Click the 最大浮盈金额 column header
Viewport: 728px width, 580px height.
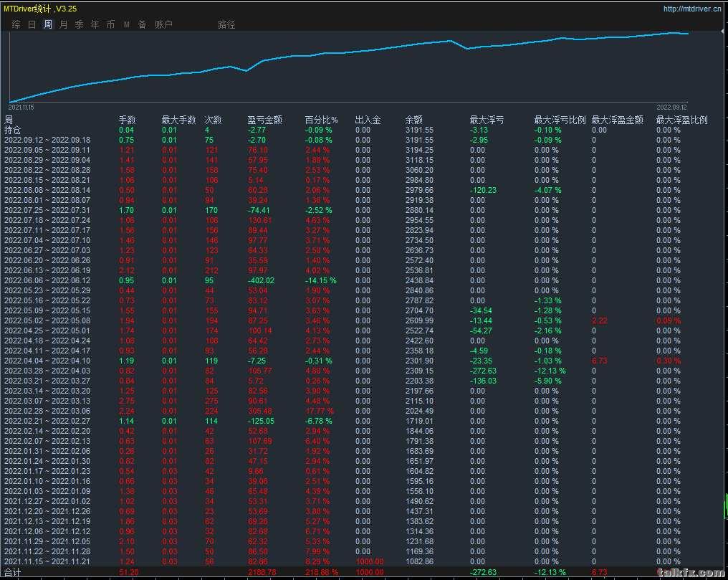(618, 120)
